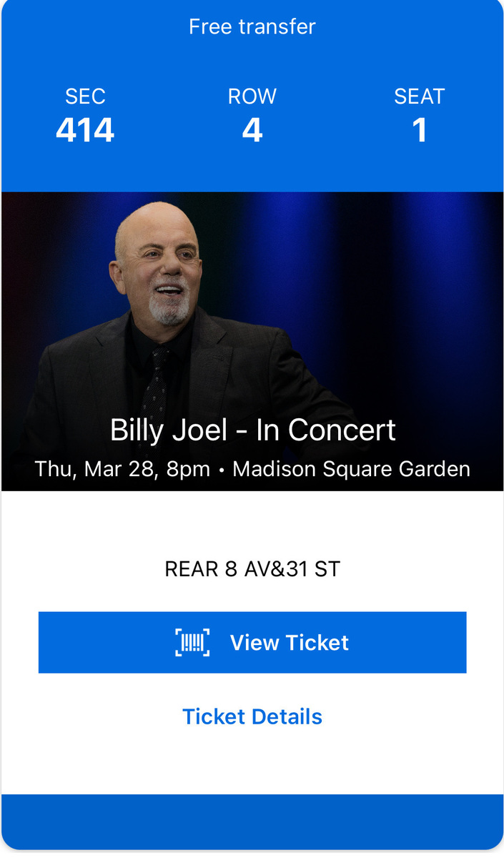Open the View Ticket button
Screen dimensions: 504x858
coord(252,642)
